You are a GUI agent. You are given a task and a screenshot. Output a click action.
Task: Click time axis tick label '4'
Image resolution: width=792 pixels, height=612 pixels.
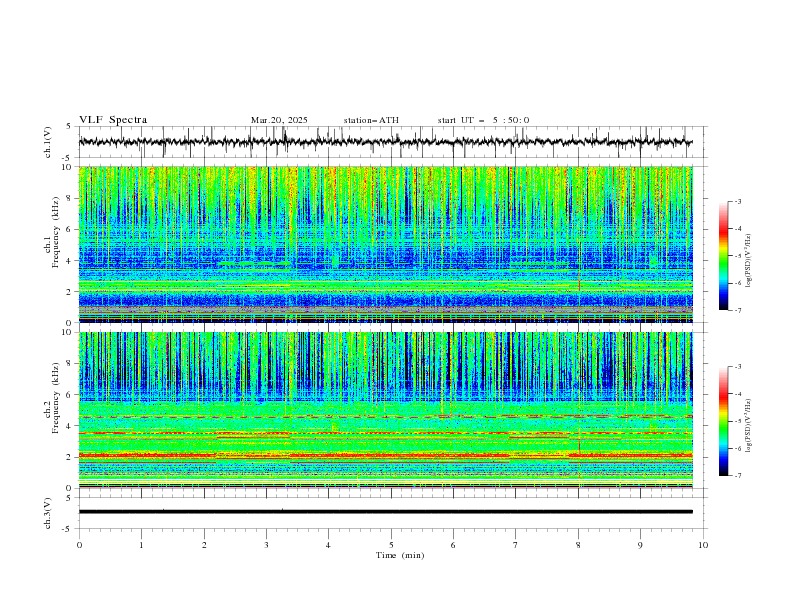tap(328, 545)
